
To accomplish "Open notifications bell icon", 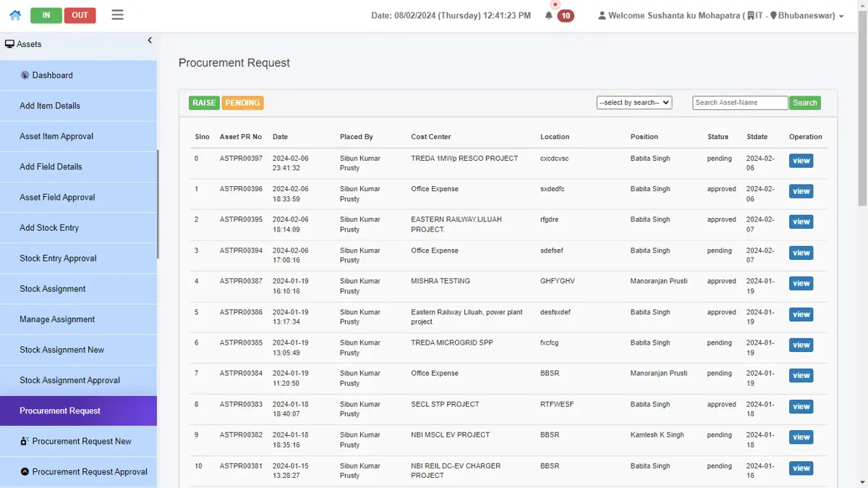I will point(549,15).
